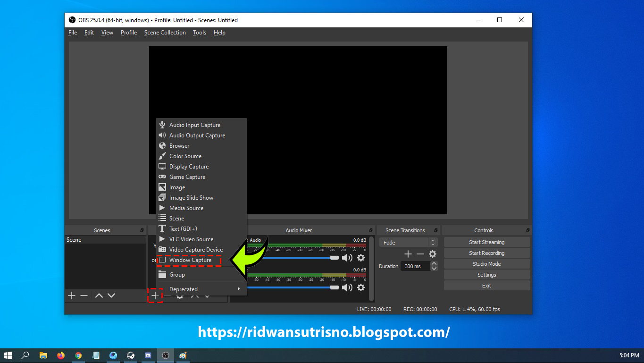Undock the Controls panel
Image resolution: width=644 pixels, height=363 pixels.
pyautogui.click(x=527, y=230)
